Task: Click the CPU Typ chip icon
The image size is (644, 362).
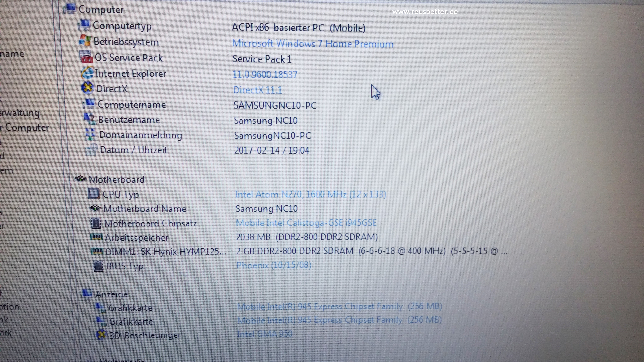Action: pyautogui.click(x=94, y=194)
